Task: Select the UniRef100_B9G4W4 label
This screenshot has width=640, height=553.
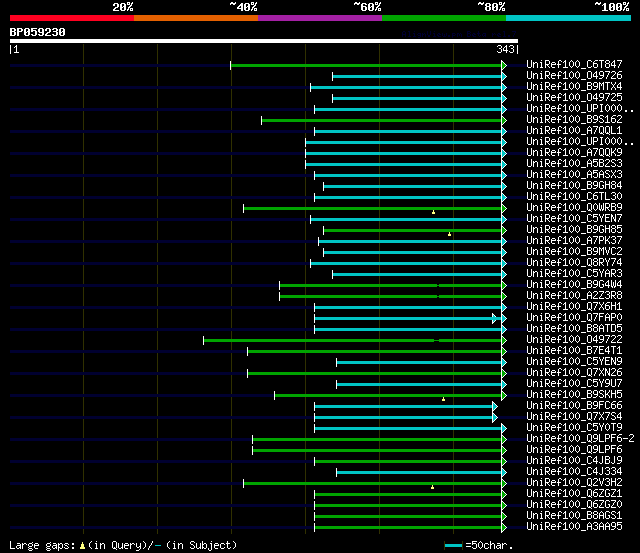Action: click(x=574, y=285)
